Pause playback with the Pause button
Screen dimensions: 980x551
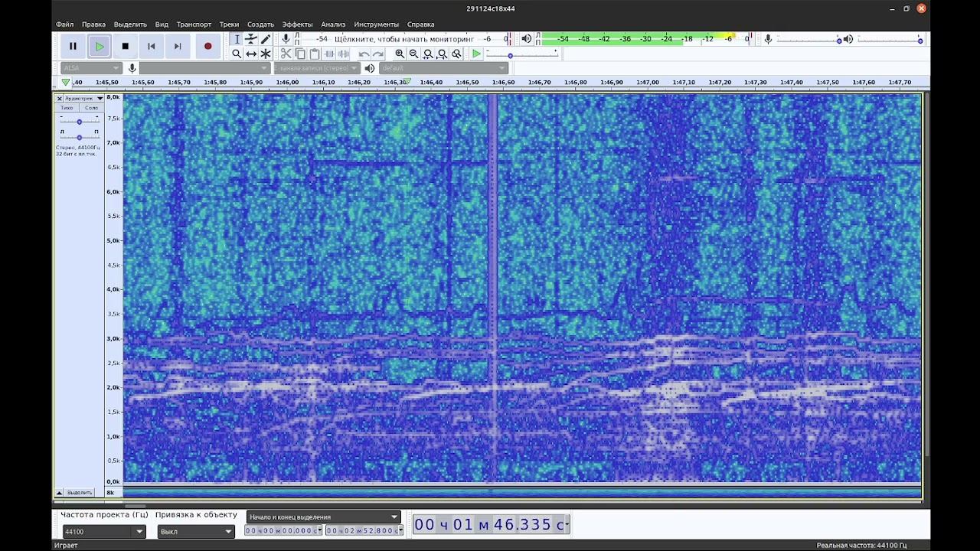(x=73, y=46)
